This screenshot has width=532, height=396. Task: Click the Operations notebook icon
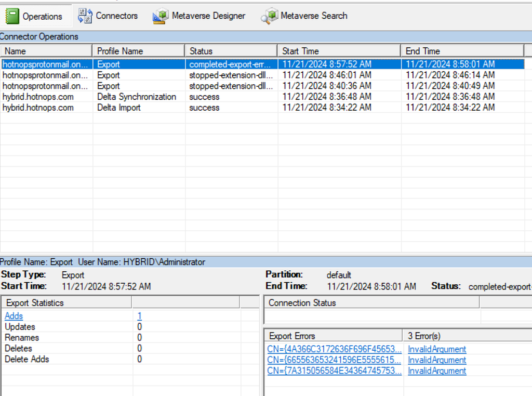(x=12, y=16)
